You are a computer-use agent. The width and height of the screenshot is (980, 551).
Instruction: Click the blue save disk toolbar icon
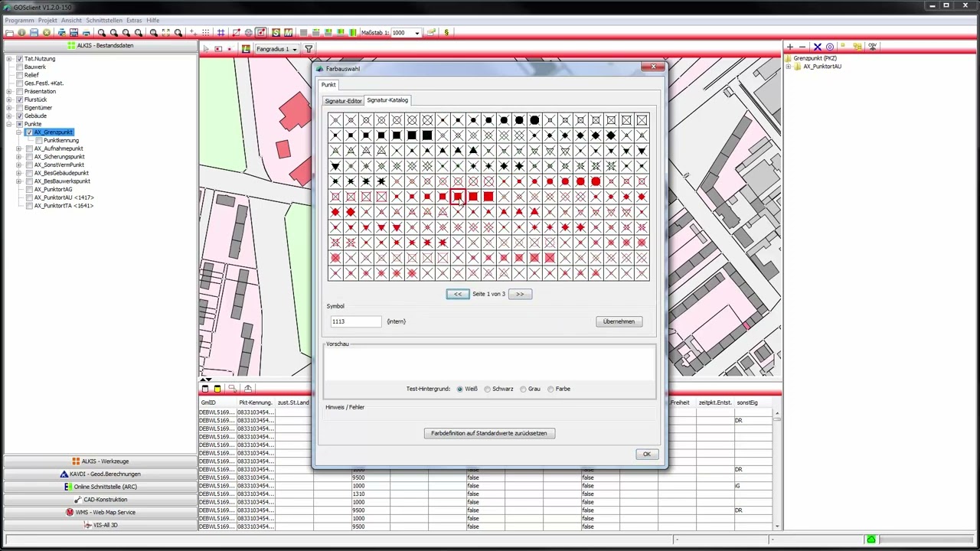[x=34, y=33]
